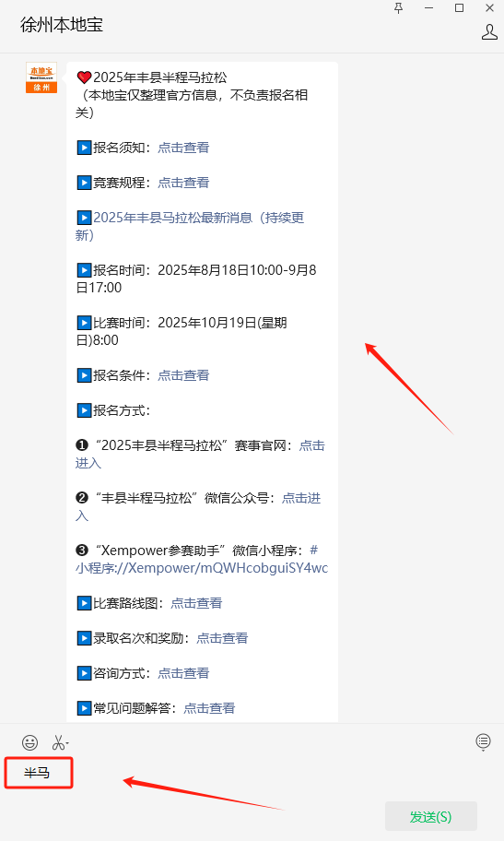Open the 报名条件 点击查看 link
The height and width of the screenshot is (841, 504).
183,375
